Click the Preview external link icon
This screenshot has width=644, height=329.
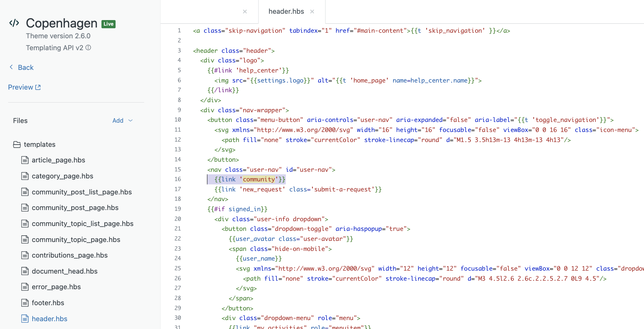coord(38,87)
